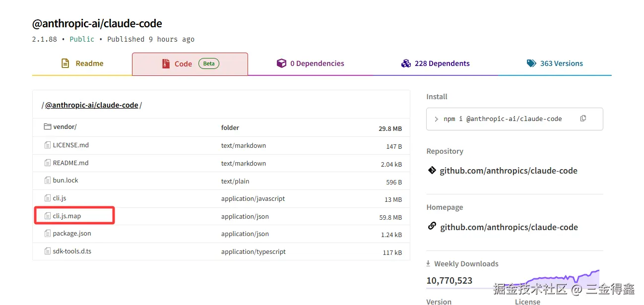This screenshot has width=644, height=305.
Task: Click the 1.24 kB size cell
Action: click(x=391, y=235)
